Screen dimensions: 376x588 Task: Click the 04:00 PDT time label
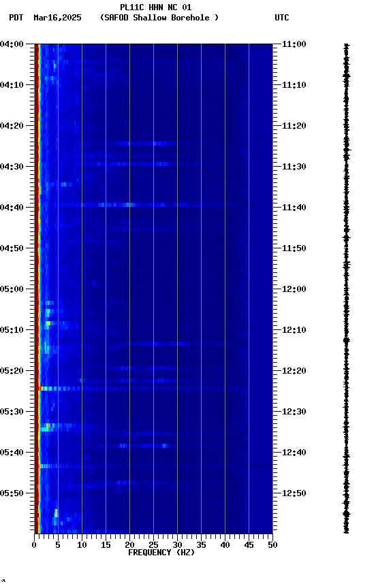point(12,44)
